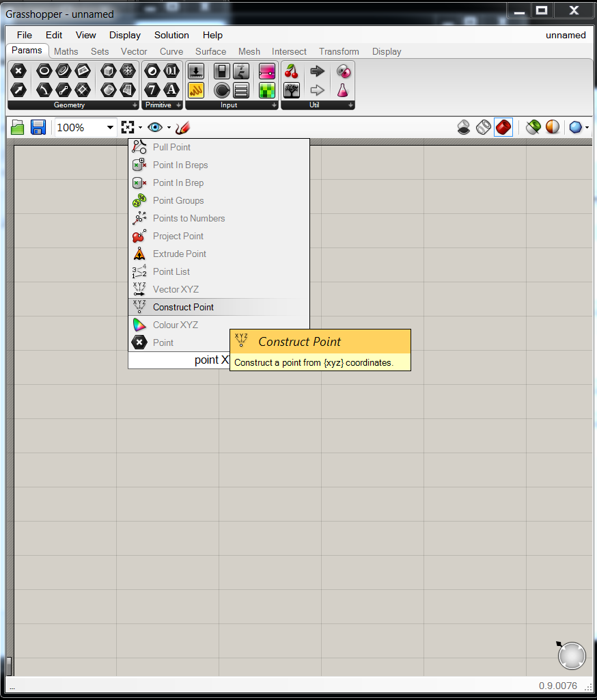Click the black tree icon in Util
This screenshot has width=597, height=700.
click(292, 90)
